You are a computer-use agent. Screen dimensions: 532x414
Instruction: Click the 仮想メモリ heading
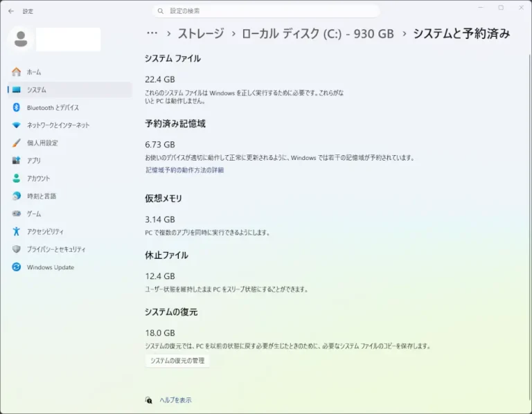[163, 199]
